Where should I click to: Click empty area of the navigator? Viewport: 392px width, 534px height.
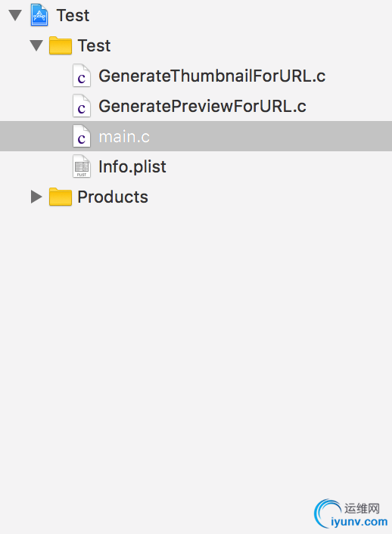point(196,340)
